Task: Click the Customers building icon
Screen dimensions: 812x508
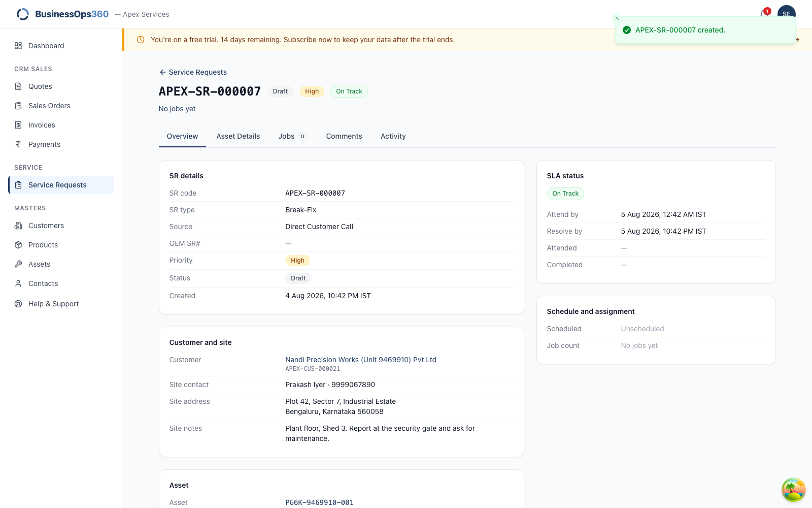Action: coord(18,226)
